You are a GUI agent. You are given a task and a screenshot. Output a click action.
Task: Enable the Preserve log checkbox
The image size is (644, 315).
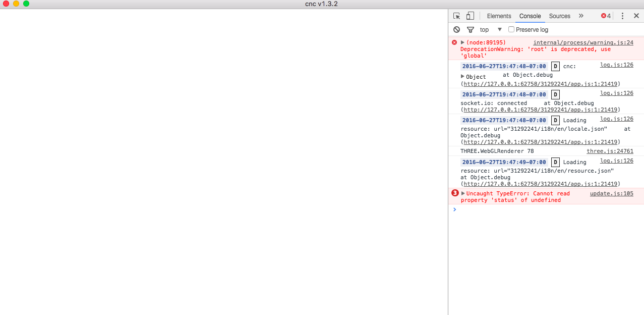(x=511, y=30)
